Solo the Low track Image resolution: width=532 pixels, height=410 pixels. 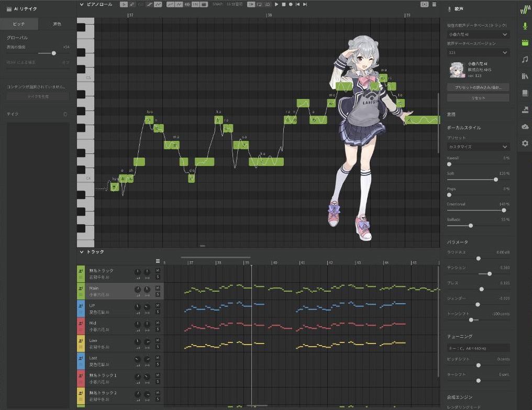(158, 347)
